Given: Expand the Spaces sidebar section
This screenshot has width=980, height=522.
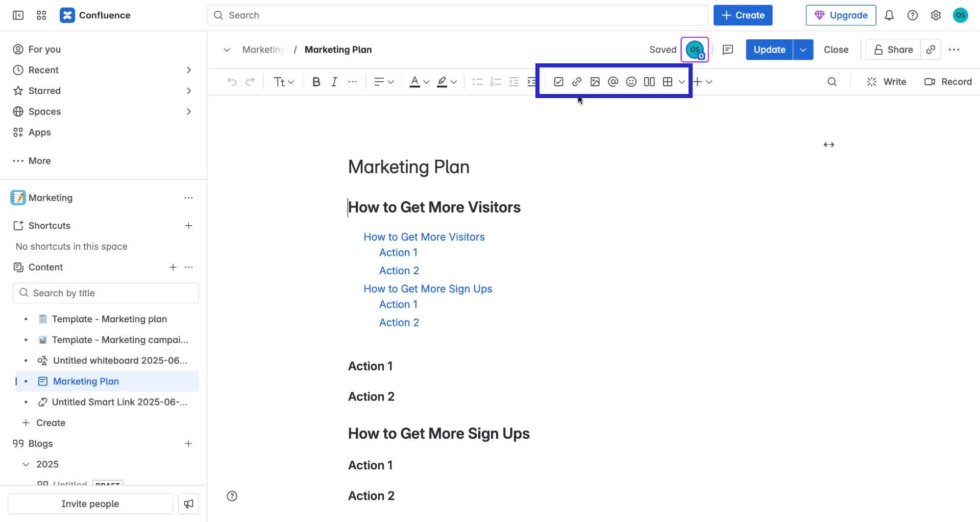Looking at the screenshot, I should 189,111.
